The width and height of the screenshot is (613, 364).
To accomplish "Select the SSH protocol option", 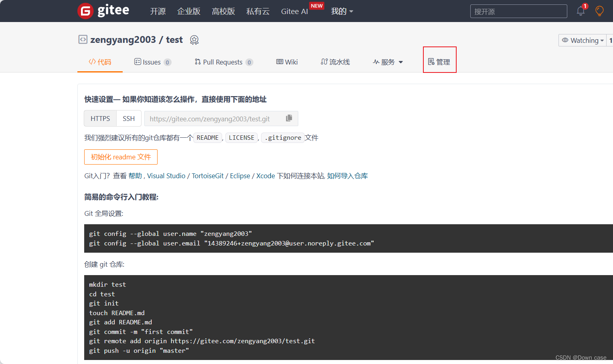I will (129, 119).
